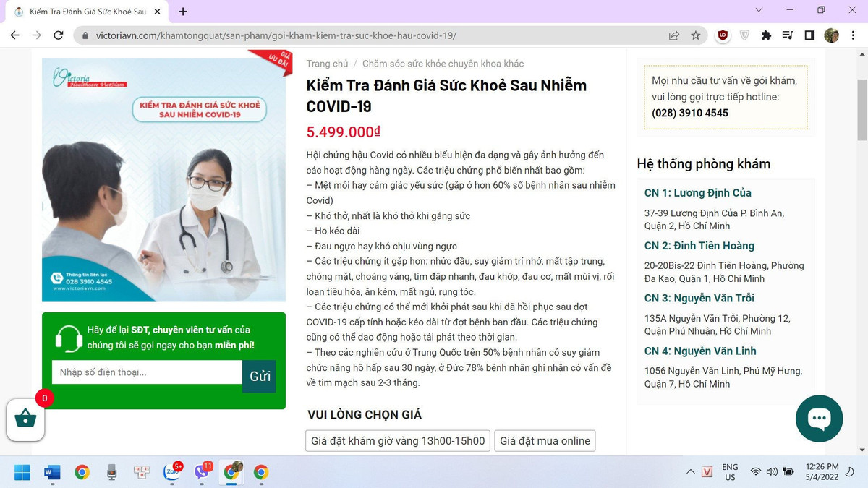Open the Extensions puzzle-piece menu

point(766,35)
